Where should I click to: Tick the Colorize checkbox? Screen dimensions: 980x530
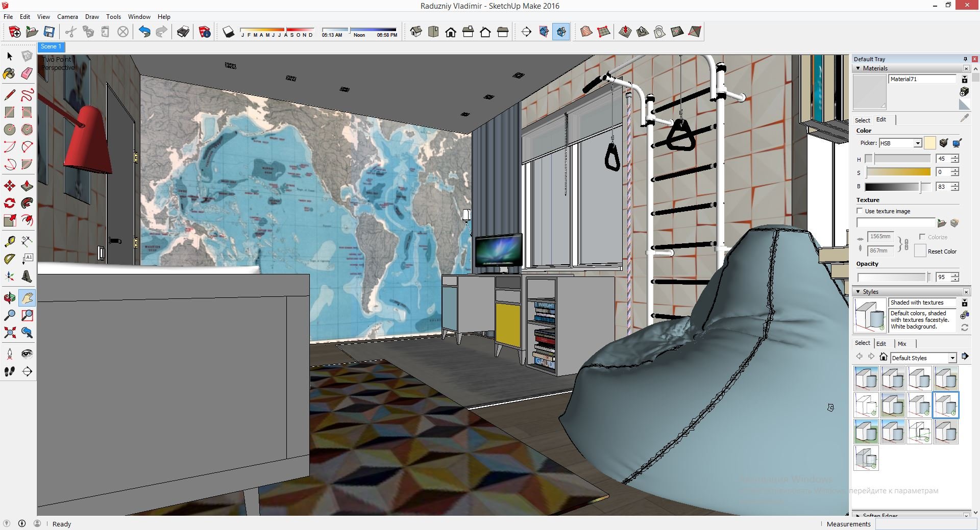click(x=922, y=237)
